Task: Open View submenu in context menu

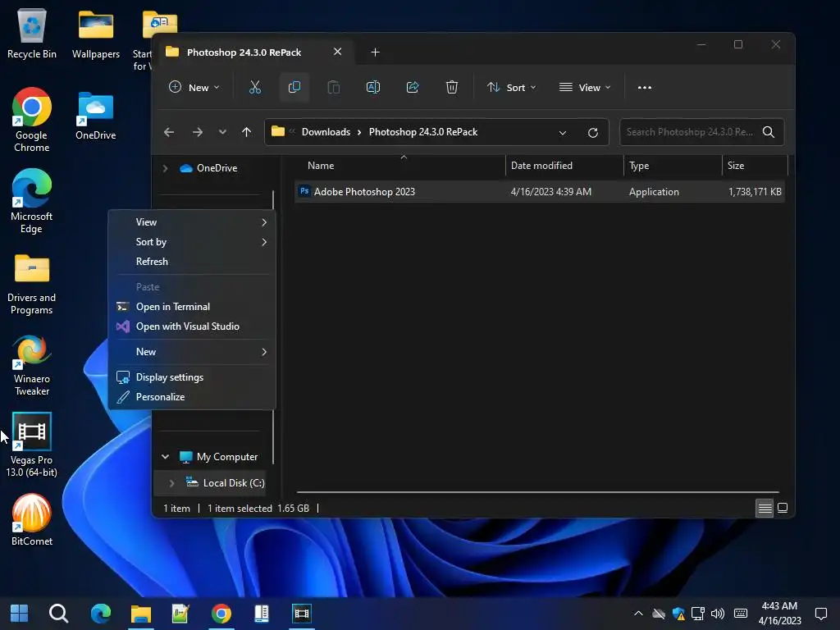Action: 192,221
